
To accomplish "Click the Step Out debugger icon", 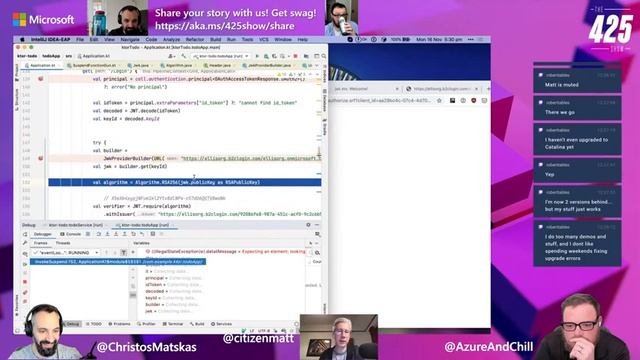I will 124,234.
